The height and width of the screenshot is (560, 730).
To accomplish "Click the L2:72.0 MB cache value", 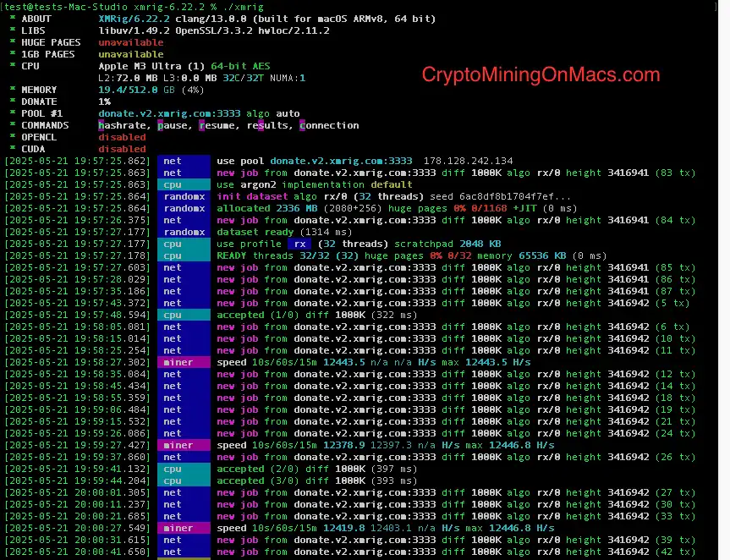I will tap(128, 78).
